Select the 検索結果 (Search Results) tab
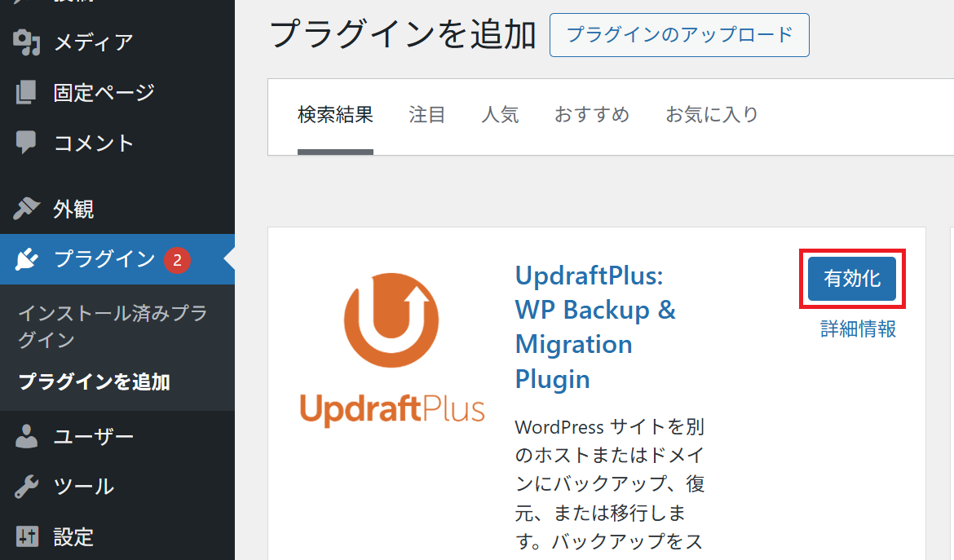This screenshot has width=954, height=560. pyautogui.click(x=335, y=115)
